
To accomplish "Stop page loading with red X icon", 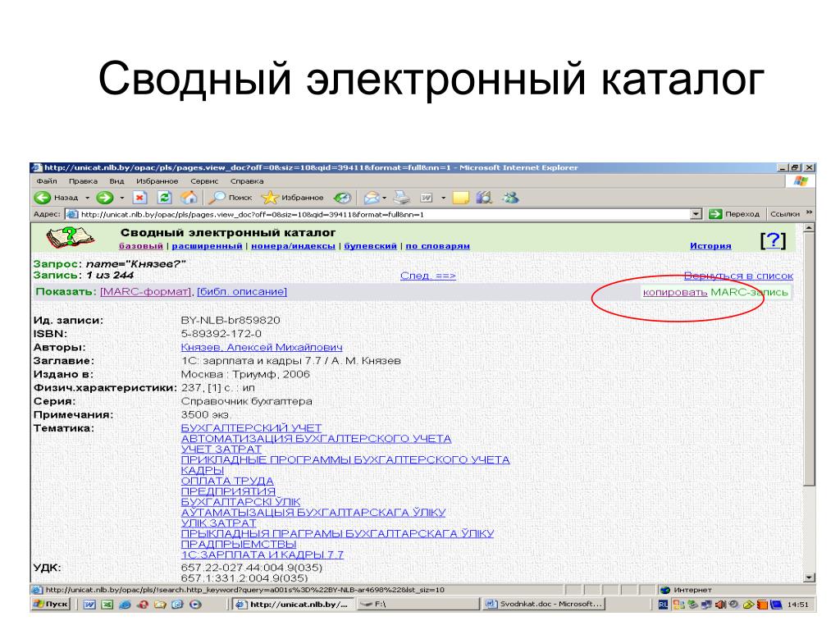I will coord(139,198).
